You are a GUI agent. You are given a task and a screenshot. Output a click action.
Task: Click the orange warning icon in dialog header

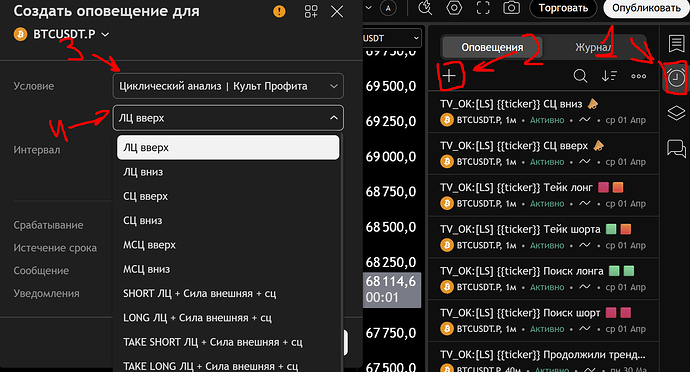pos(279,11)
